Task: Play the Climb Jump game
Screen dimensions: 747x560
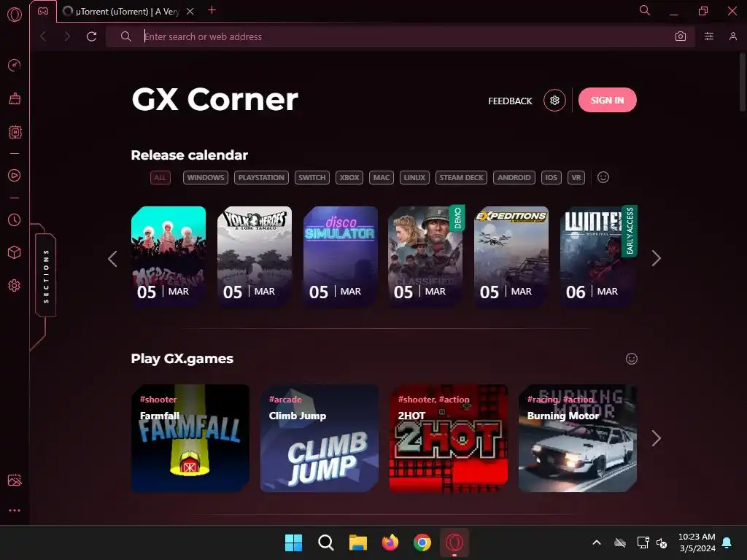Action: [320, 438]
